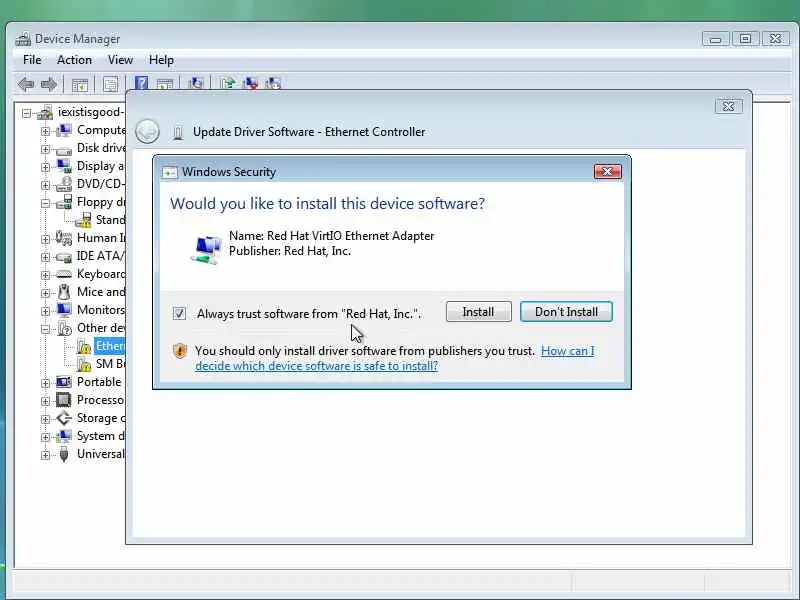Click the circular back arrow in Update Driver Software
The height and width of the screenshot is (600, 800).
tap(147, 132)
